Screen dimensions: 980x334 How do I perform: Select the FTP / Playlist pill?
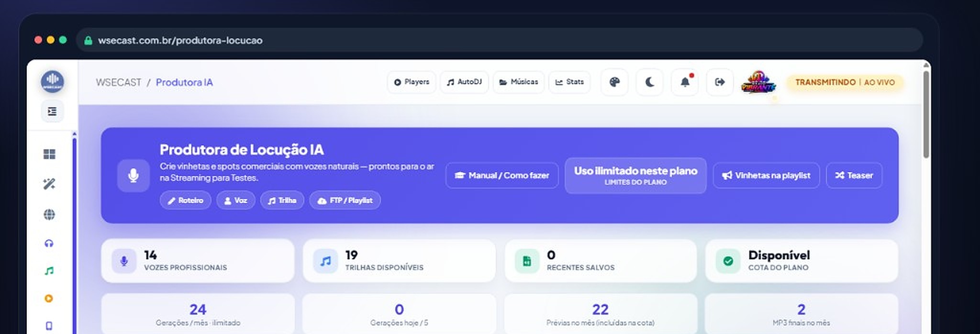345,200
